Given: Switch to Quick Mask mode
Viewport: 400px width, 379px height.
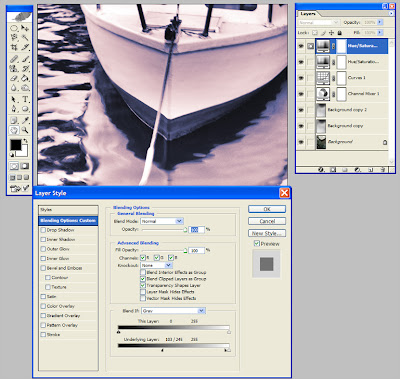Looking at the screenshot, I should pos(25,166).
